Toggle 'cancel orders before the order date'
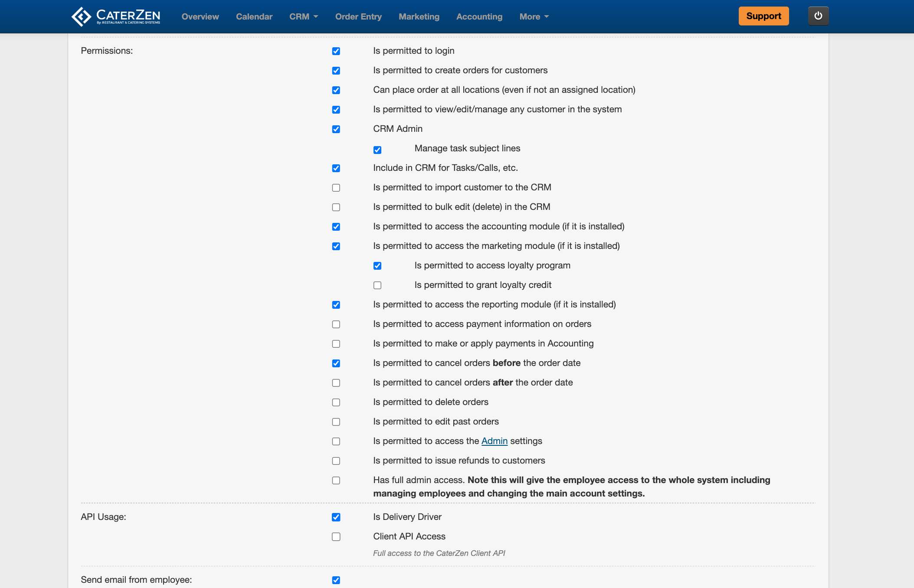 pyautogui.click(x=336, y=363)
